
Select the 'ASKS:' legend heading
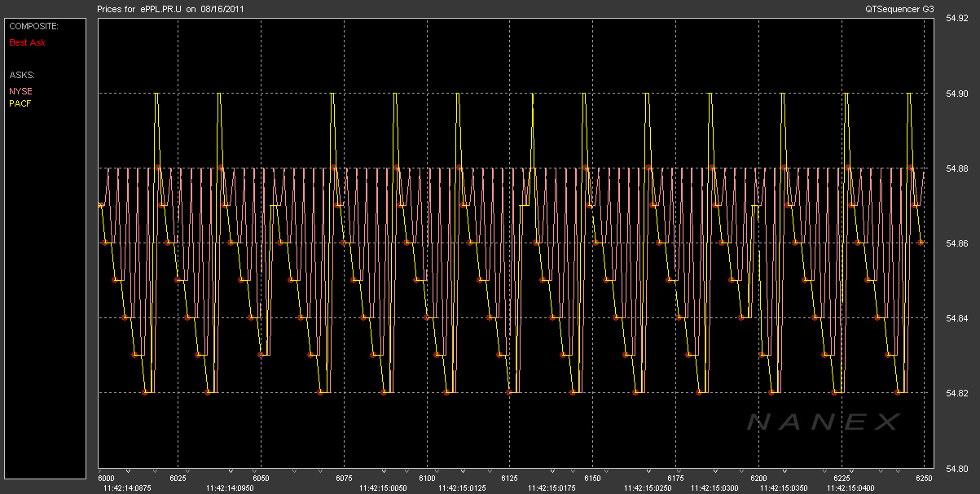tap(21, 74)
